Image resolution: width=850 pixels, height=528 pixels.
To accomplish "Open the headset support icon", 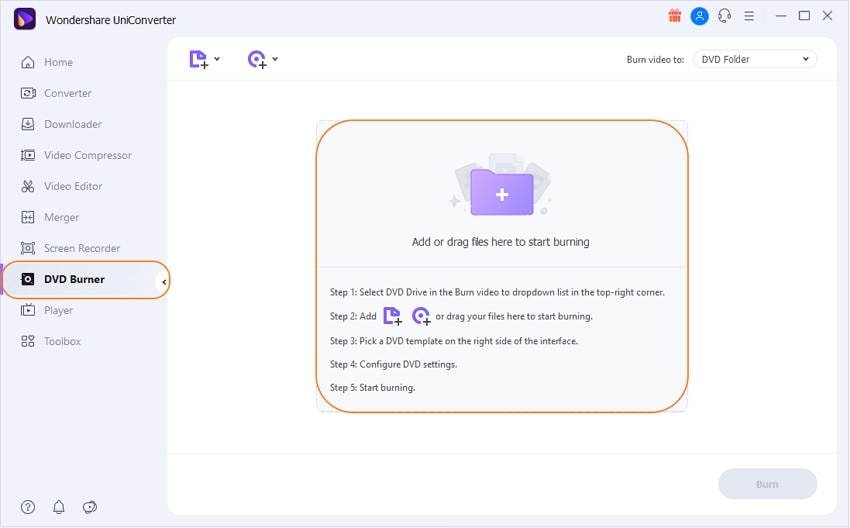I will coord(724,16).
